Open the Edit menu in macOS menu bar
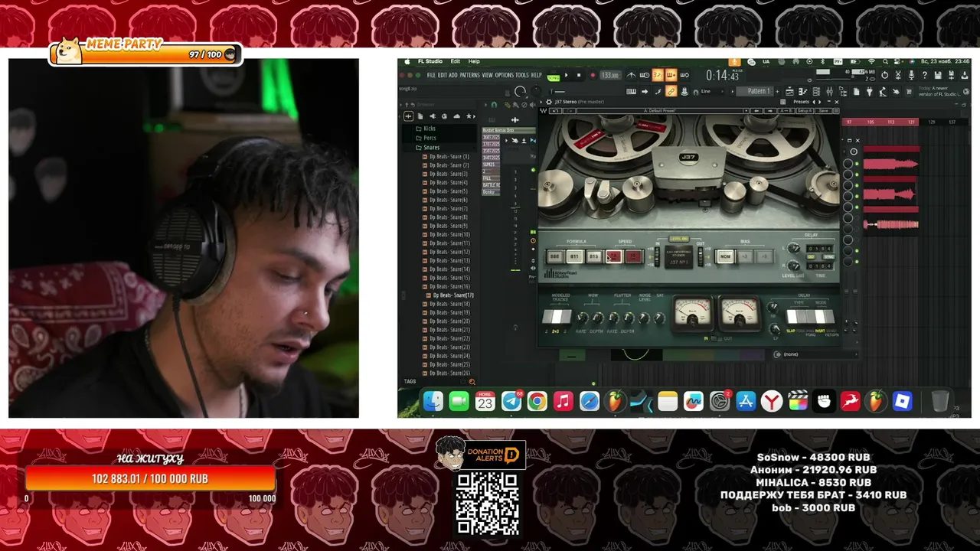The image size is (980, 551). click(456, 61)
